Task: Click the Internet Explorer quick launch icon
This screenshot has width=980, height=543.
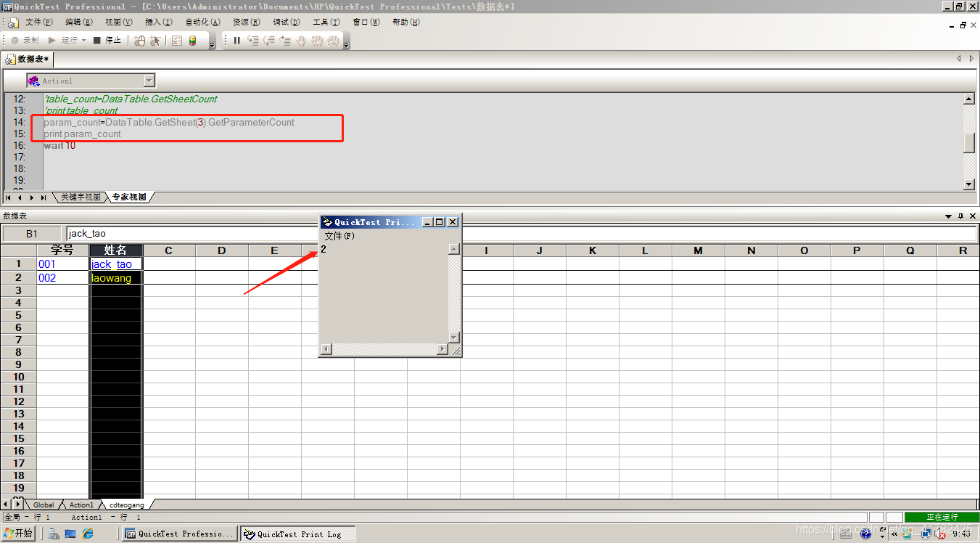Action: (88, 534)
